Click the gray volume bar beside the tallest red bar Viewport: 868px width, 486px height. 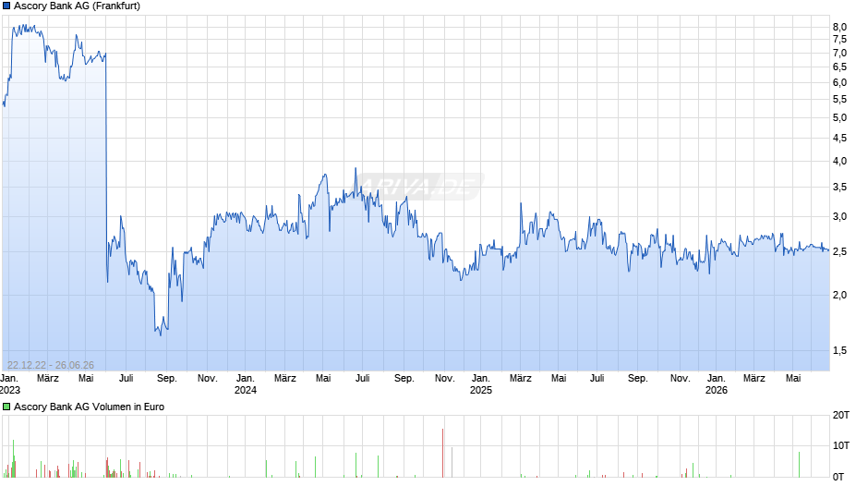click(x=452, y=462)
